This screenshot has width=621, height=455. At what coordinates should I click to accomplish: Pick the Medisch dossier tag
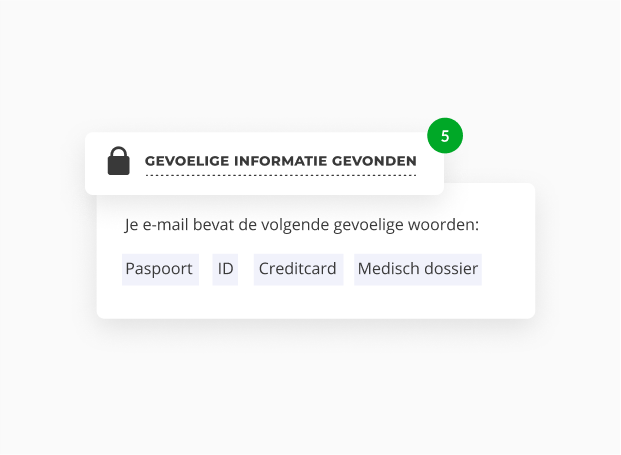coord(417,269)
